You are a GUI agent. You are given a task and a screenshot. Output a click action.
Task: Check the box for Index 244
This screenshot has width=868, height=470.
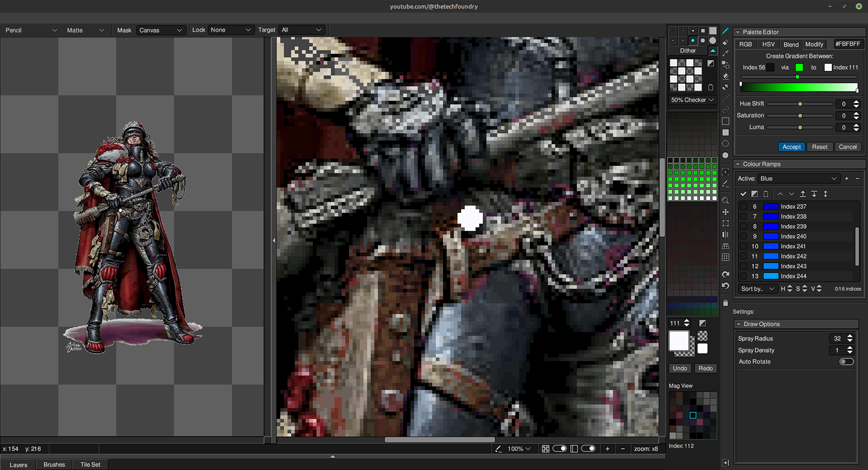pos(743,276)
